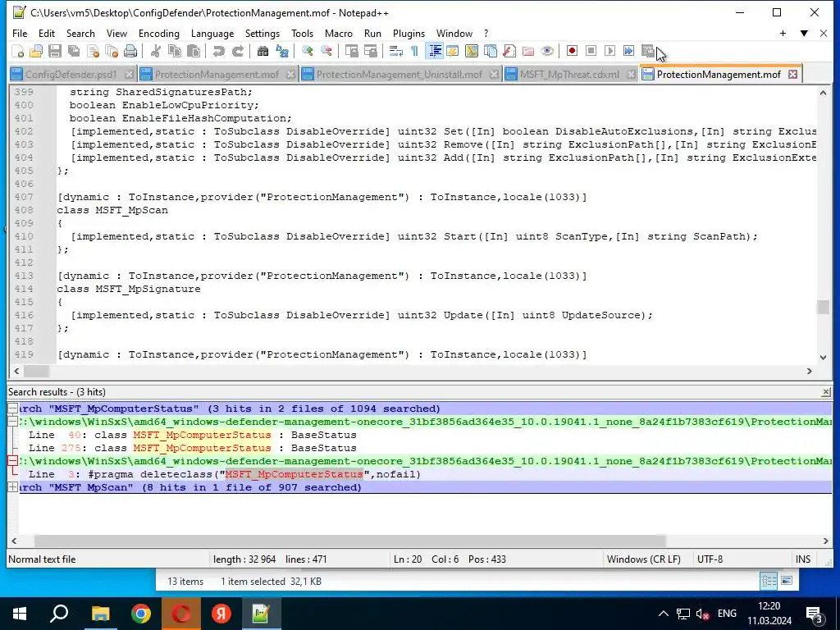The image size is (840, 630).
Task: Close the ConfigDefender.psd1 tab
Action: (x=129, y=75)
